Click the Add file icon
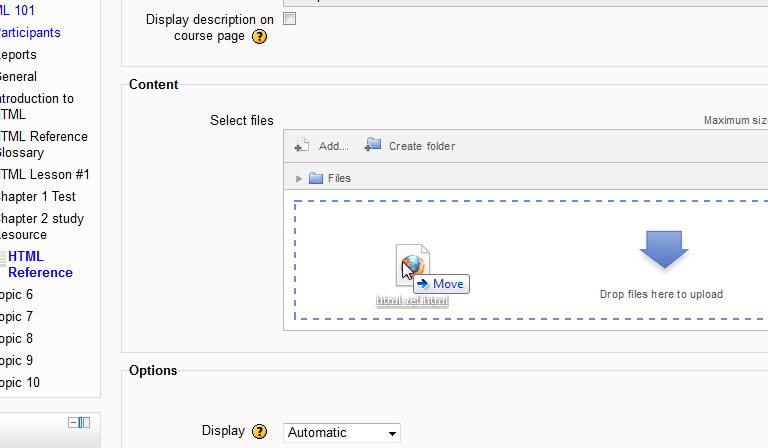Viewport: 768px width, 448px height. (x=301, y=146)
